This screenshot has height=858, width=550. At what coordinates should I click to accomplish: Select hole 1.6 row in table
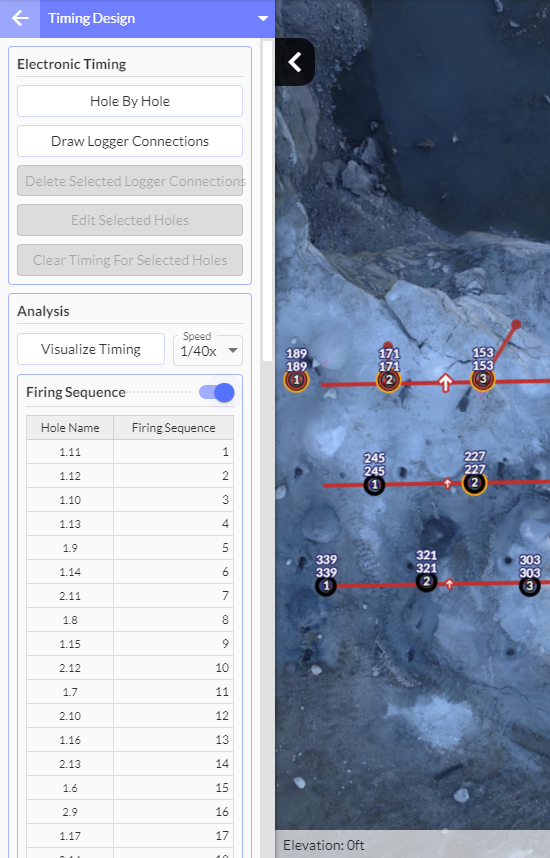click(130, 788)
